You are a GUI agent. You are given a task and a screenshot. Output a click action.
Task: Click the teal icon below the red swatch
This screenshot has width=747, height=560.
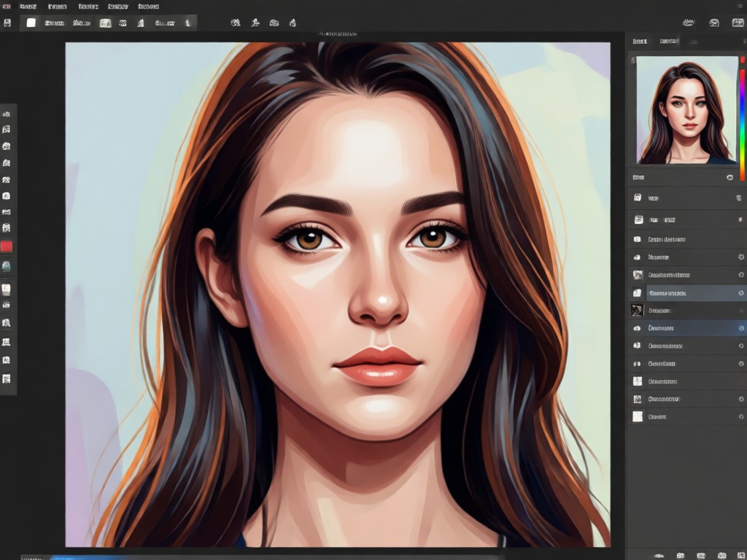[x=6, y=265]
